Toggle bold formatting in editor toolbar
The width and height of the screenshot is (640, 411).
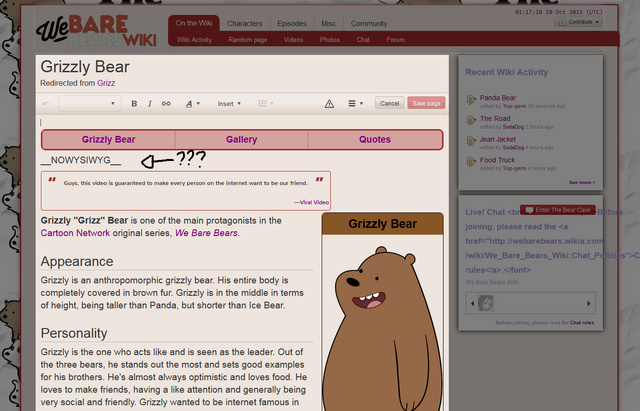tap(134, 104)
